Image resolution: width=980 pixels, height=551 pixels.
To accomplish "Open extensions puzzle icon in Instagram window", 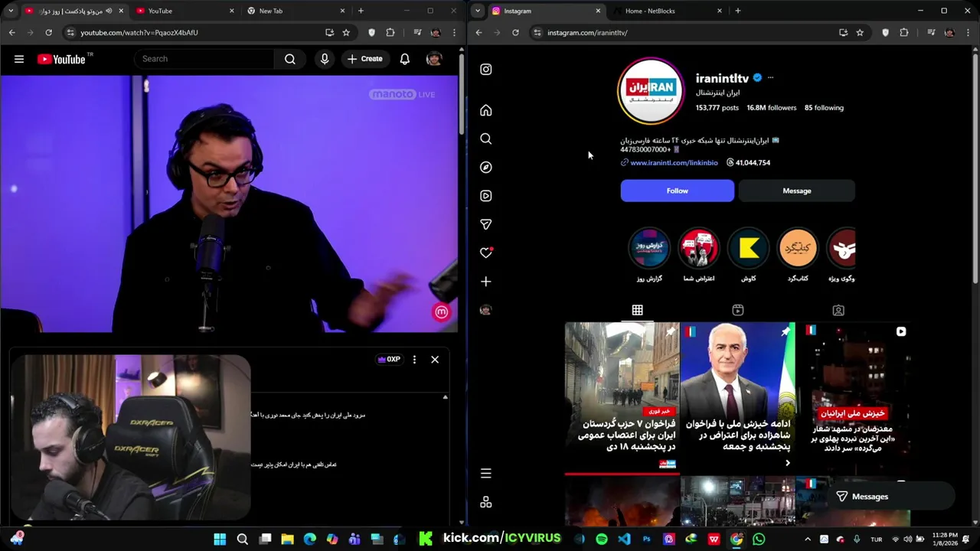I will tap(904, 32).
